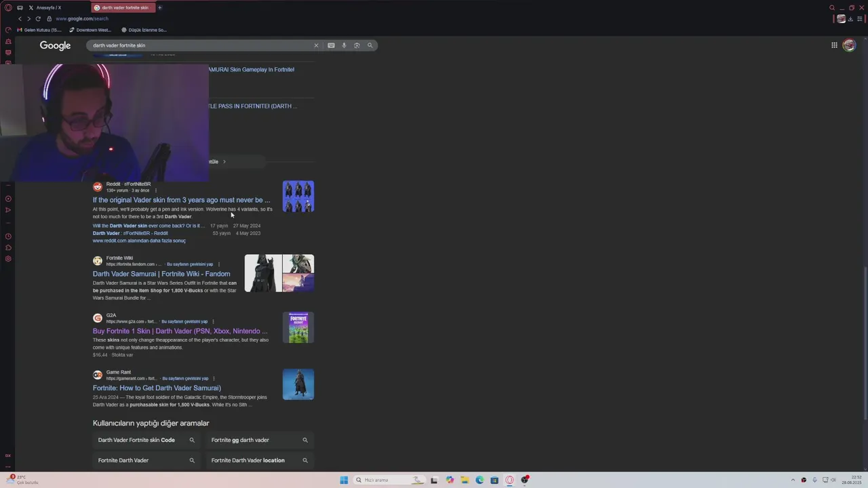Image resolution: width=868 pixels, height=488 pixels.
Task: Open the taskbar weather widget showing 23°C
Action: [23, 480]
